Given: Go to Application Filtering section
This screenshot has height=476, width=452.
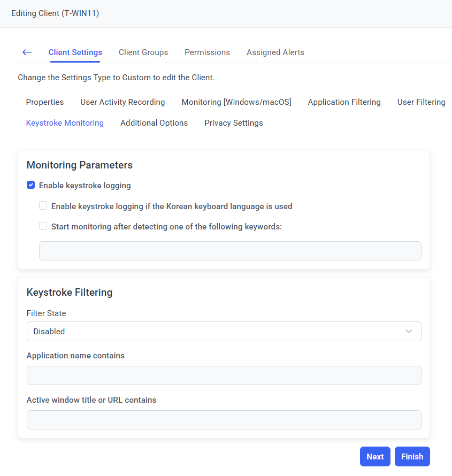Looking at the screenshot, I should pos(344,102).
